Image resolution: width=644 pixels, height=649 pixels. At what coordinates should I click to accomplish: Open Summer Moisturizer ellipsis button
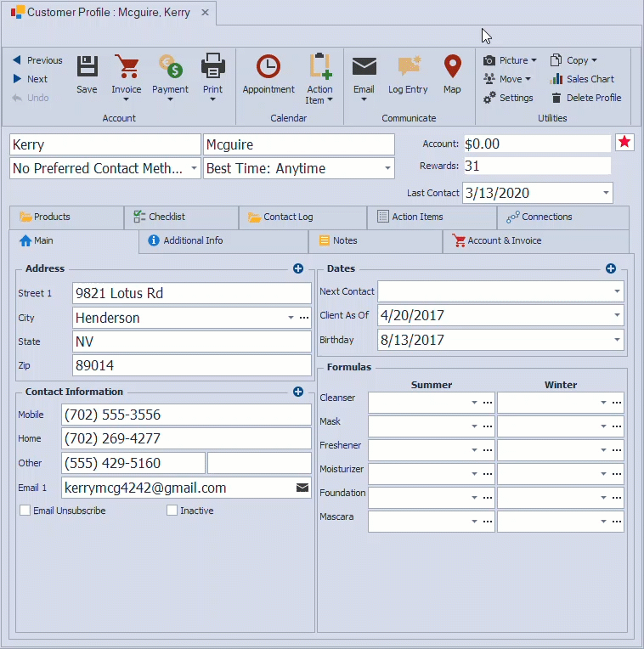pos(488,474)
